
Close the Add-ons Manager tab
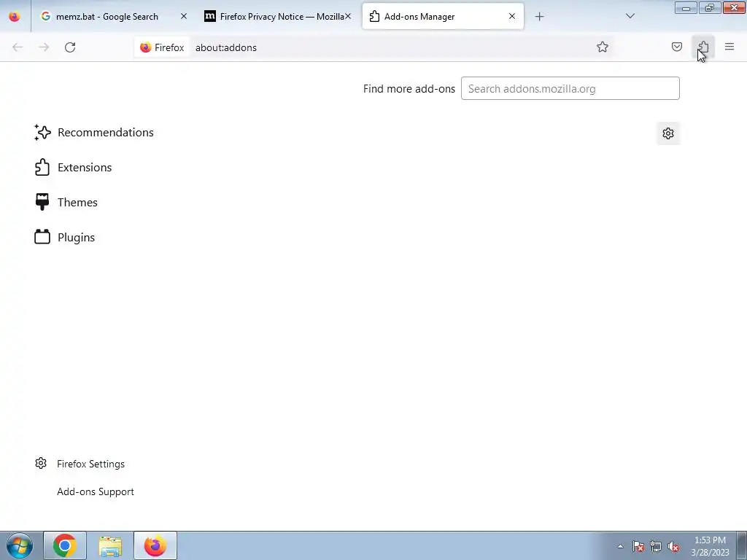tap(511, 17)
